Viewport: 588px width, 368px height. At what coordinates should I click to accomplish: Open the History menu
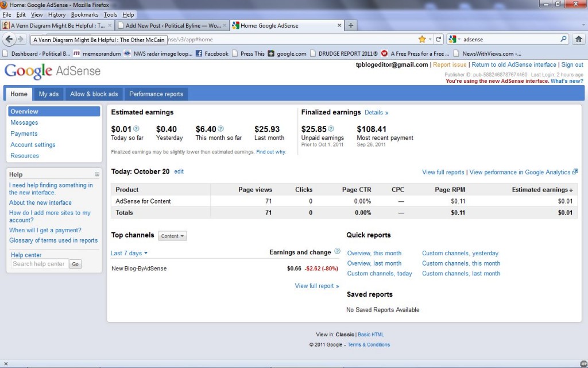(57, 14)
